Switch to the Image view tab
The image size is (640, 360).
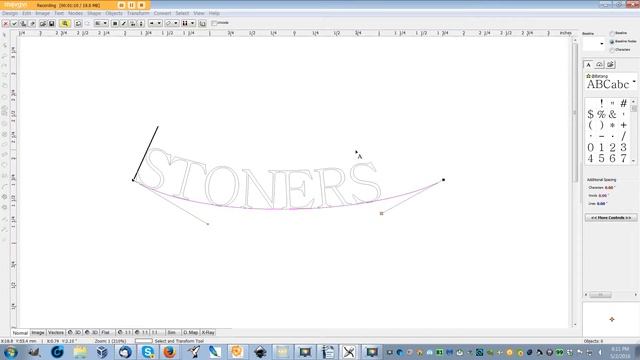point(38,333)
